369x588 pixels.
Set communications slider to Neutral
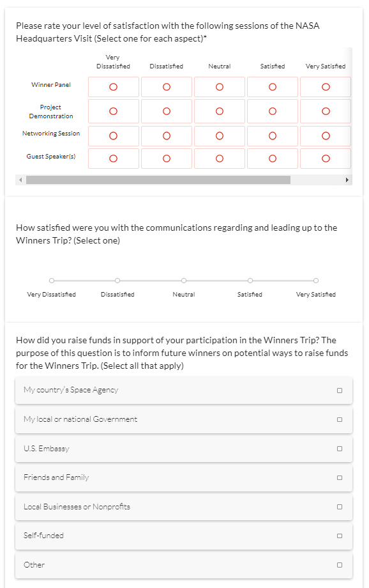click(x=184, y=281)
